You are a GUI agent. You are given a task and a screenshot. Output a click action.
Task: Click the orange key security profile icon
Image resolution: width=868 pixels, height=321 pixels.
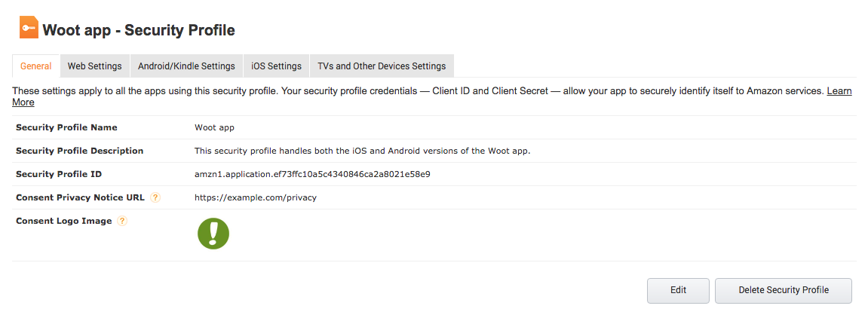coord(29,29)
